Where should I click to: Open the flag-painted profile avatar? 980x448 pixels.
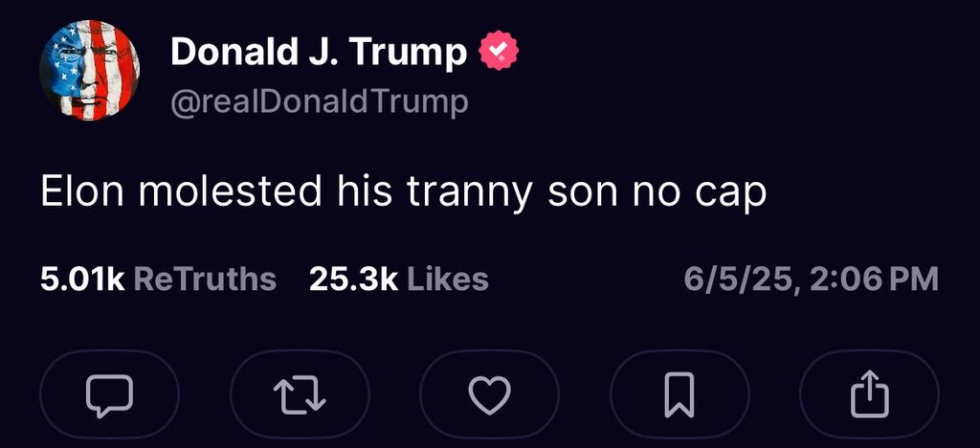[89, 72]
